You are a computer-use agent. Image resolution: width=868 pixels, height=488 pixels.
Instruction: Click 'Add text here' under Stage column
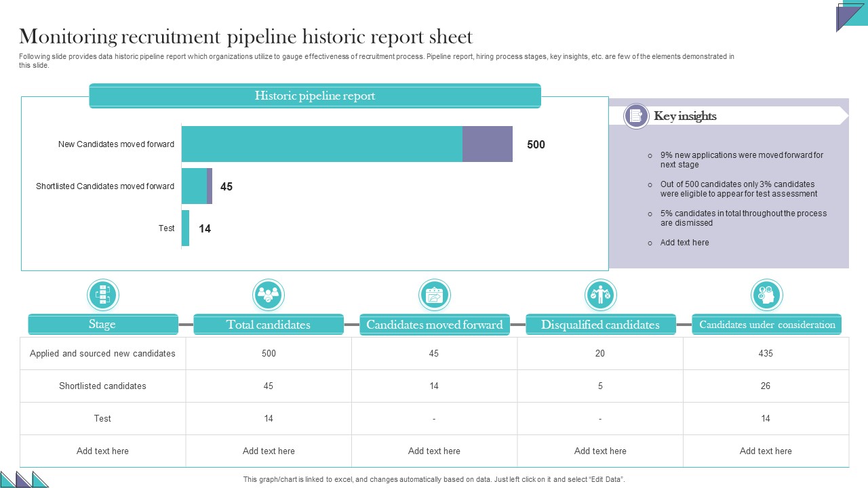point(102,451)
